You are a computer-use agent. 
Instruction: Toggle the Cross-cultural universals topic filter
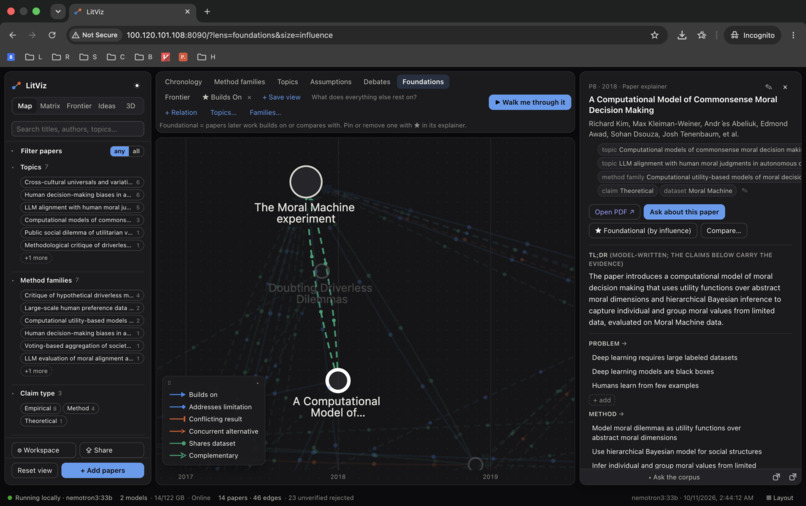pyautogui.click(x=82, y=182)
